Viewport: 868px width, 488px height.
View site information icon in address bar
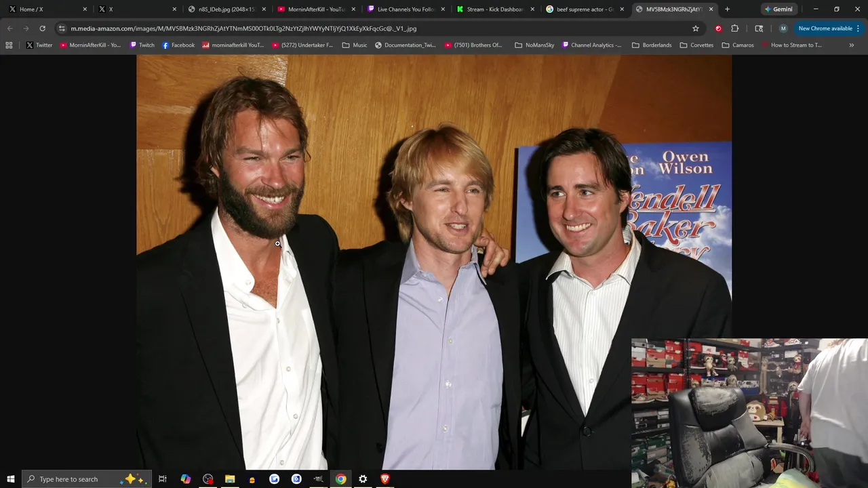point(62,28)
